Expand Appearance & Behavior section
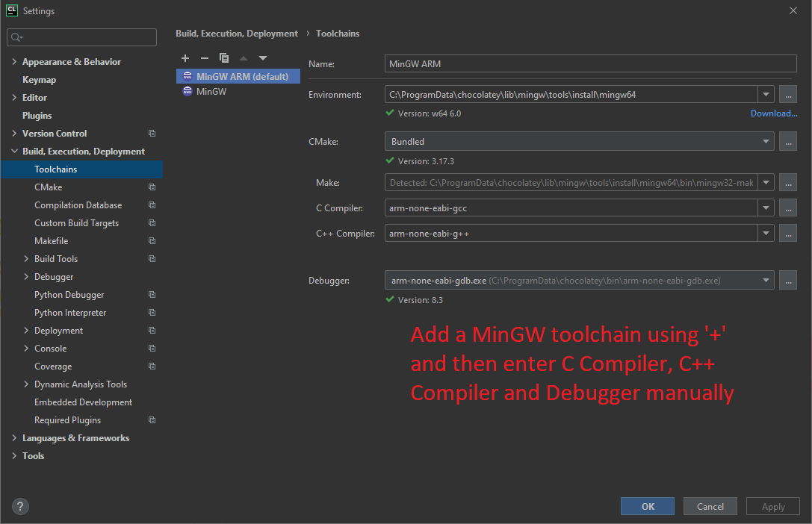Image resolution: width=812 pixels, height=524 pixels. 14,61
